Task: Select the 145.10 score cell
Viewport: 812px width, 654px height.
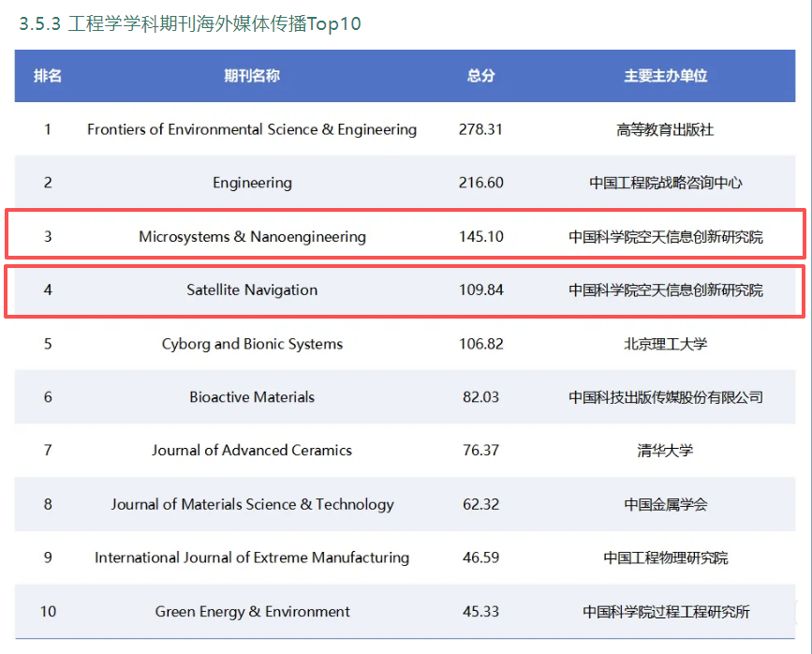Action: point(480,236)
